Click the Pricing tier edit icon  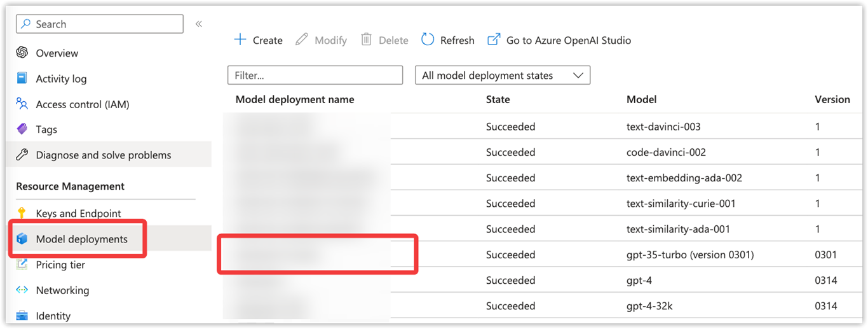point(22,265)
